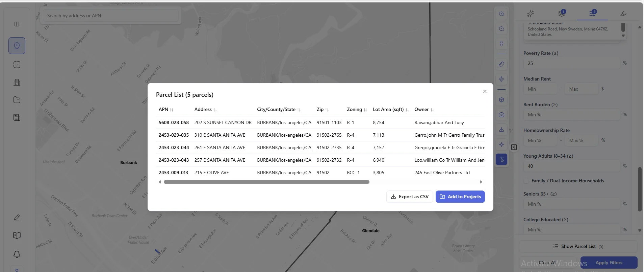The height and width of the screenshot is (272, 644).
Task: Open the newspaper reports icon in sidebar
Action: point(17,117)
